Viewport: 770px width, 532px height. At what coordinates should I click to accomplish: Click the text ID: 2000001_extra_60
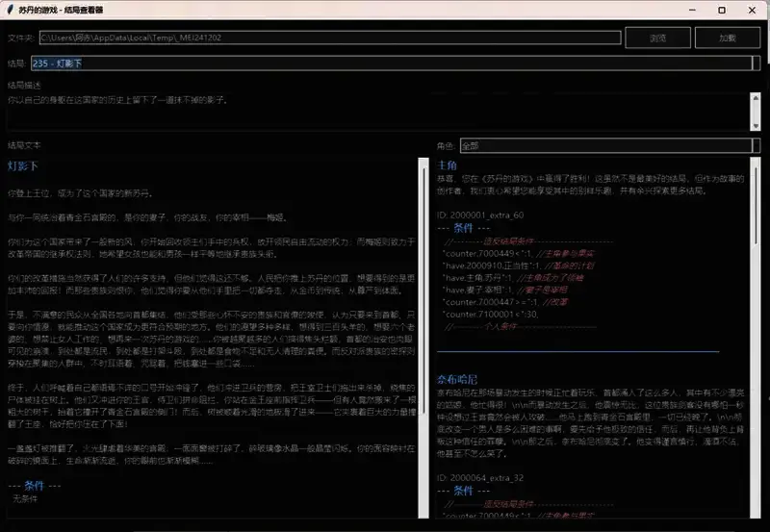(x=480, y=215)
